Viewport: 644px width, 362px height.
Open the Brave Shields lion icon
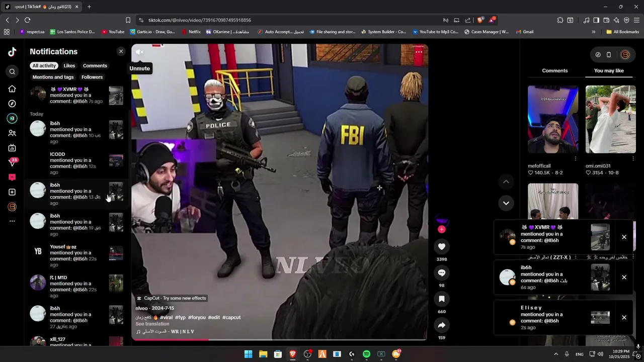[480, 20]
